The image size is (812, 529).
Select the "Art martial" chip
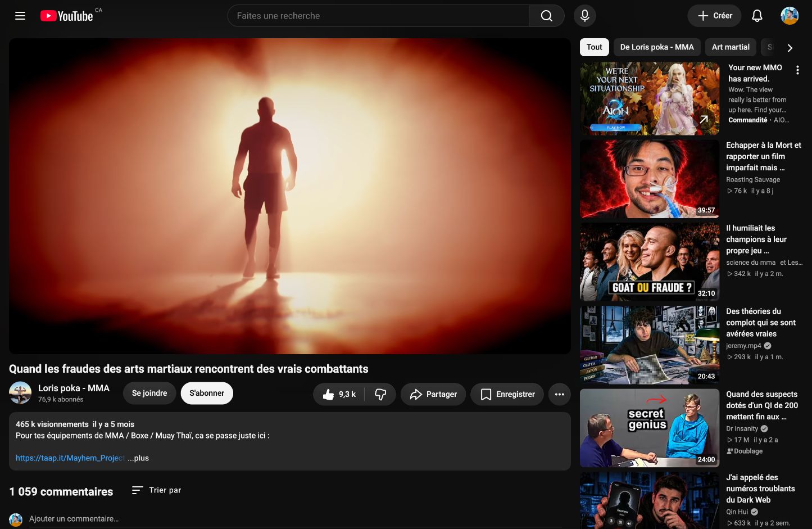click(731, 47)
